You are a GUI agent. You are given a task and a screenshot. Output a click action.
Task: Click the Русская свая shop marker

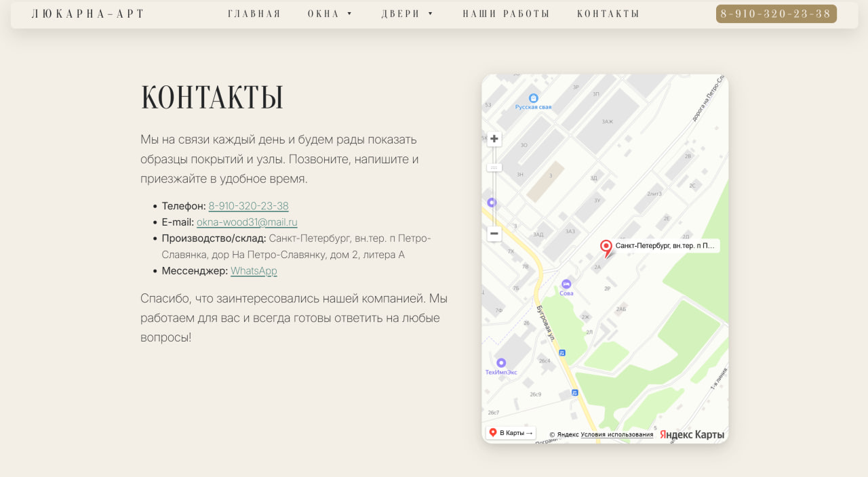tap(534, 98)
